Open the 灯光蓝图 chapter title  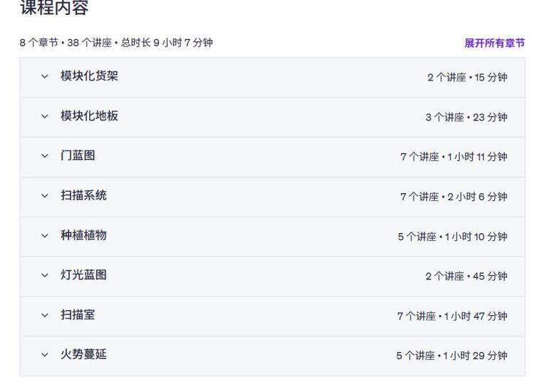[83, 276]
